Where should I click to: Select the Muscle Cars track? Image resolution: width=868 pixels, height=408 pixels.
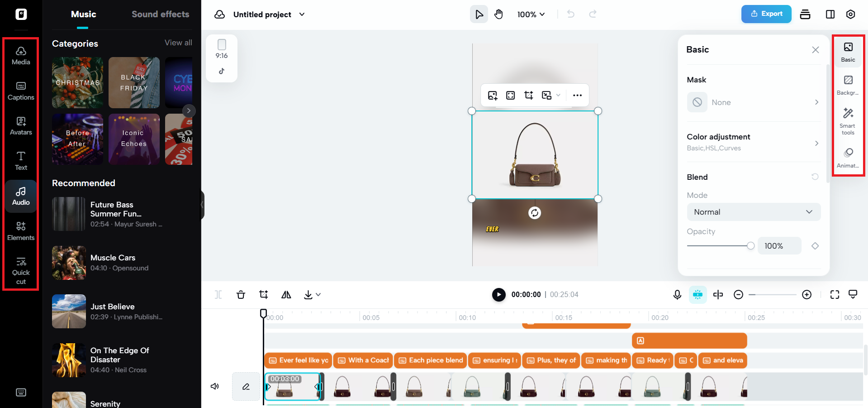click(x=122, y=263)
